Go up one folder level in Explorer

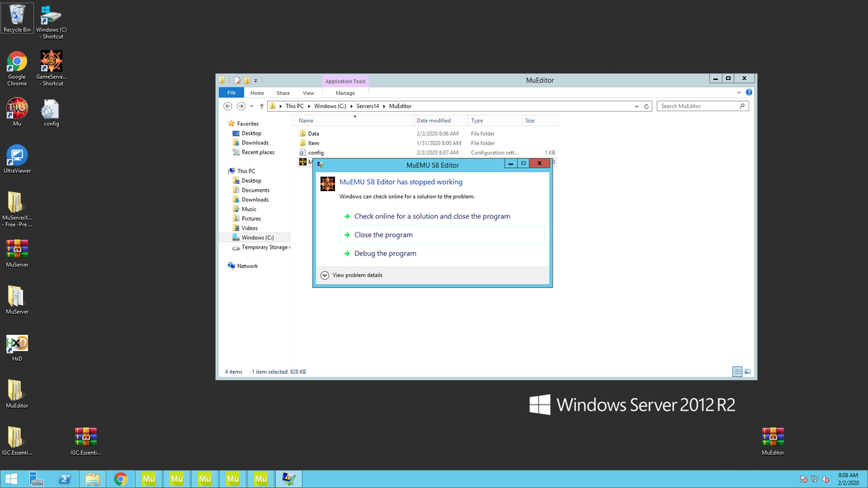[x=262, y=106]
